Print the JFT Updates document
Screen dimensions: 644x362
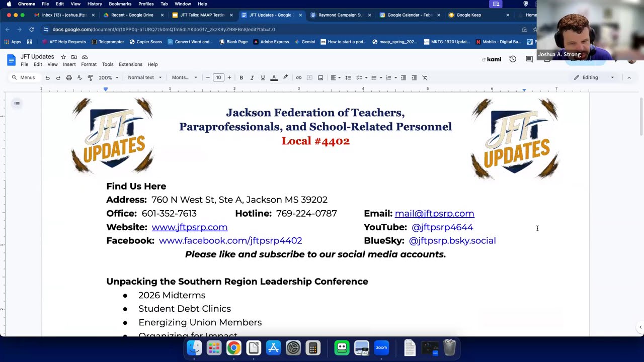pos(69,77)
